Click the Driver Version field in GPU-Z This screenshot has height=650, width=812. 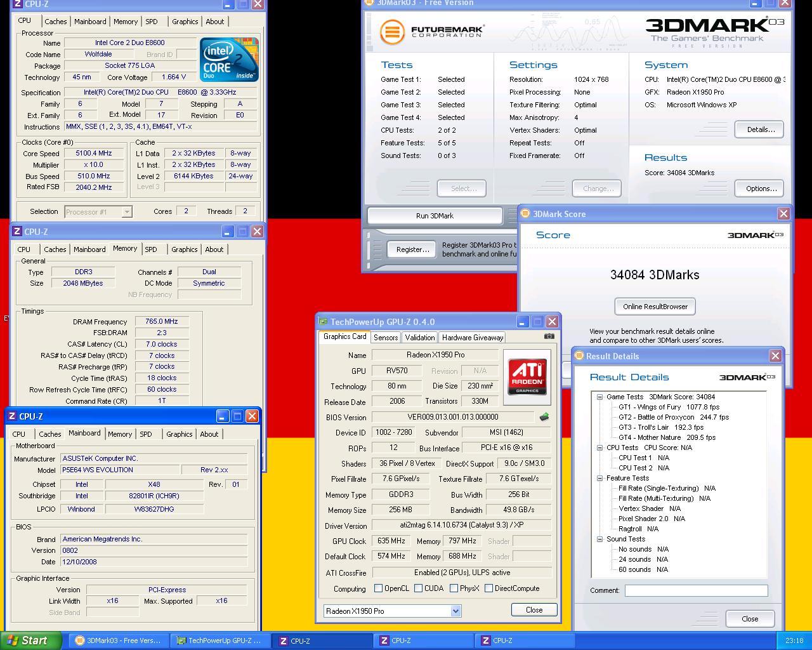click(x=462, y=525)
